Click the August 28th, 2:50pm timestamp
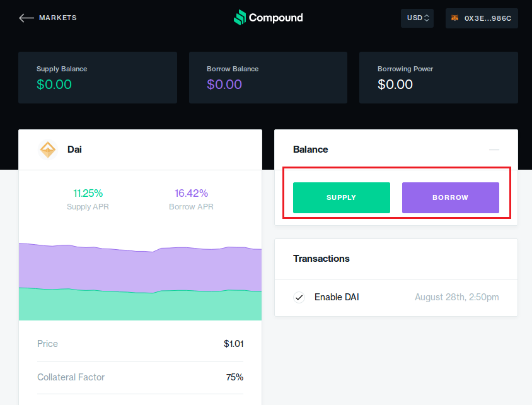532x405 pixels. (x=457, y=297)
